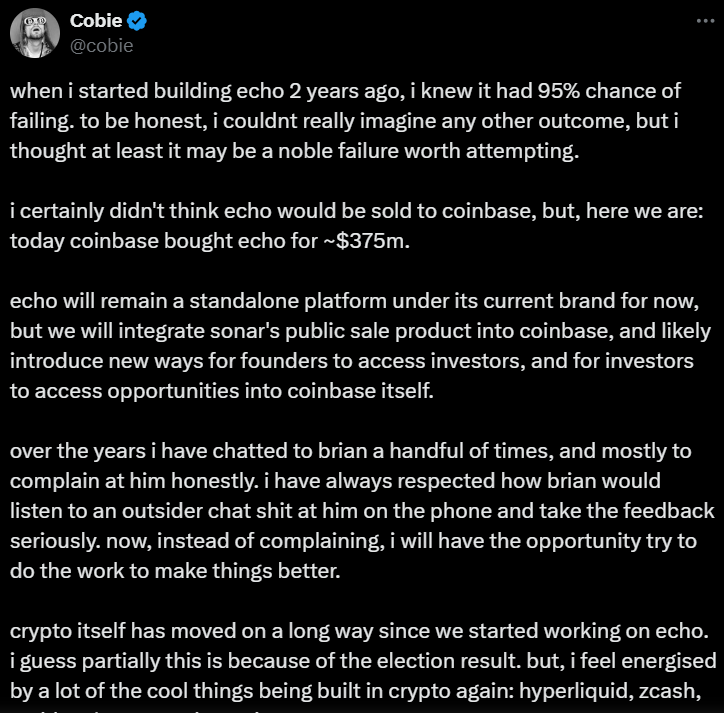The width and height of the screenshot is (724, 713).
Task: Click Cobie's profile avatar picture
Action: tap(35, 33)
